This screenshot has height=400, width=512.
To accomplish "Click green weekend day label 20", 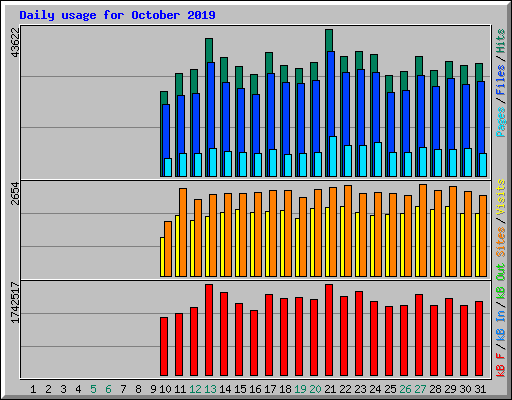I will (315, 389).
